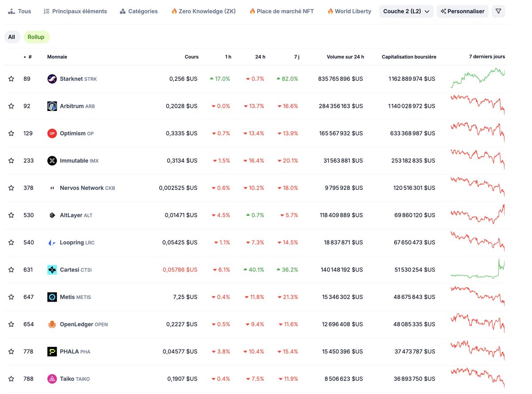Image resolution: width=532 pixels, height=394 pixels.
Task: Sort by rank number column
Action: coord(28,57)
